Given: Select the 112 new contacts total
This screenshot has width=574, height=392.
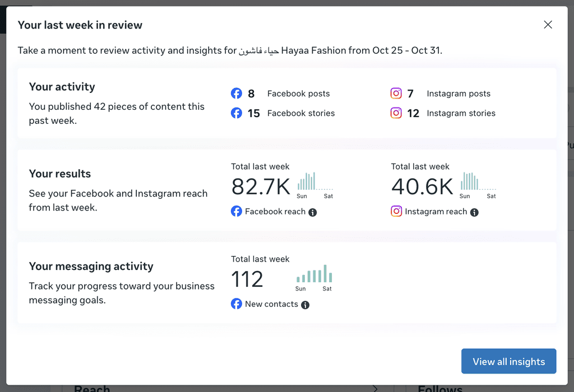Looking at the screenshot, I should [x=247, y=279].
